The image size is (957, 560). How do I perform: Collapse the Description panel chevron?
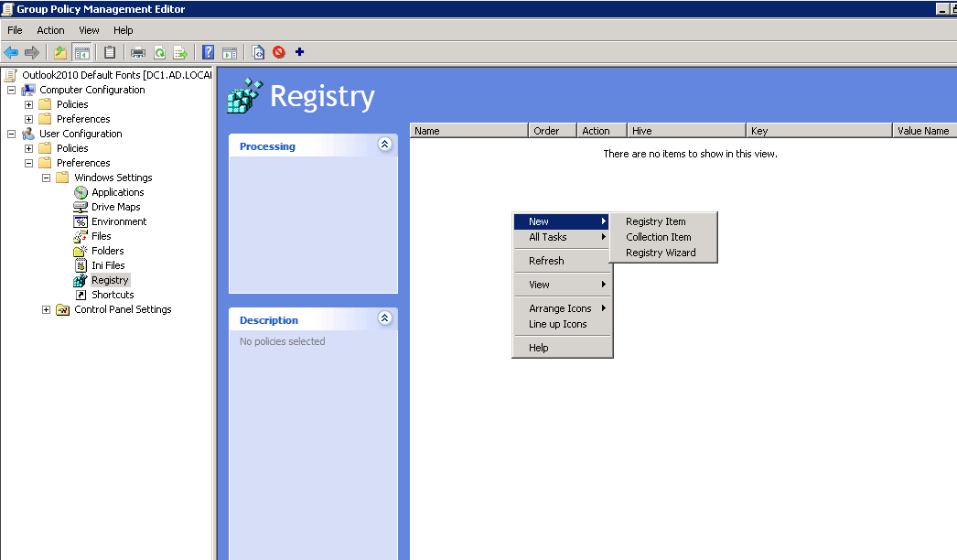(384, 318)
